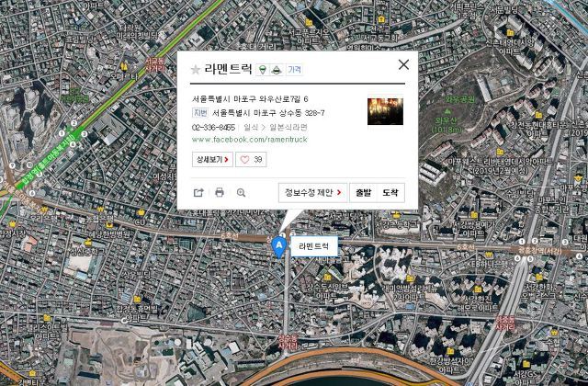Open street view pin icon beside 라멘트럭 title
Screen dimensions: 588x386
264,70
